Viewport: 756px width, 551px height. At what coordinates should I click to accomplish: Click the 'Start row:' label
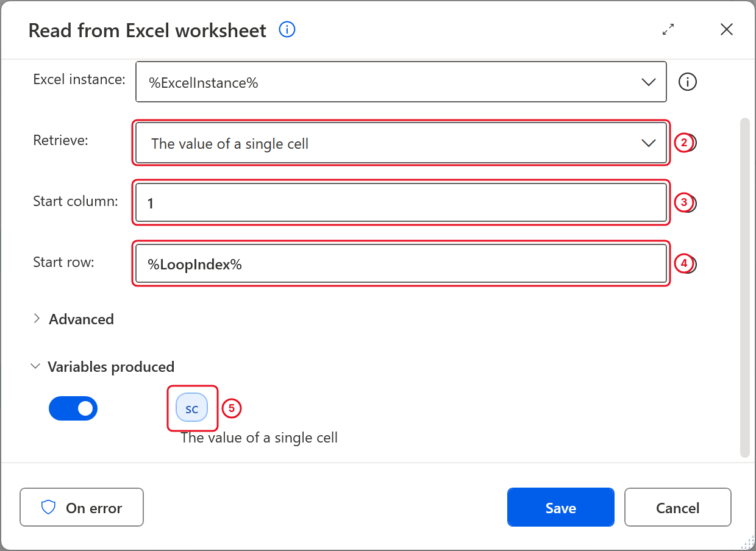point(63,262)
